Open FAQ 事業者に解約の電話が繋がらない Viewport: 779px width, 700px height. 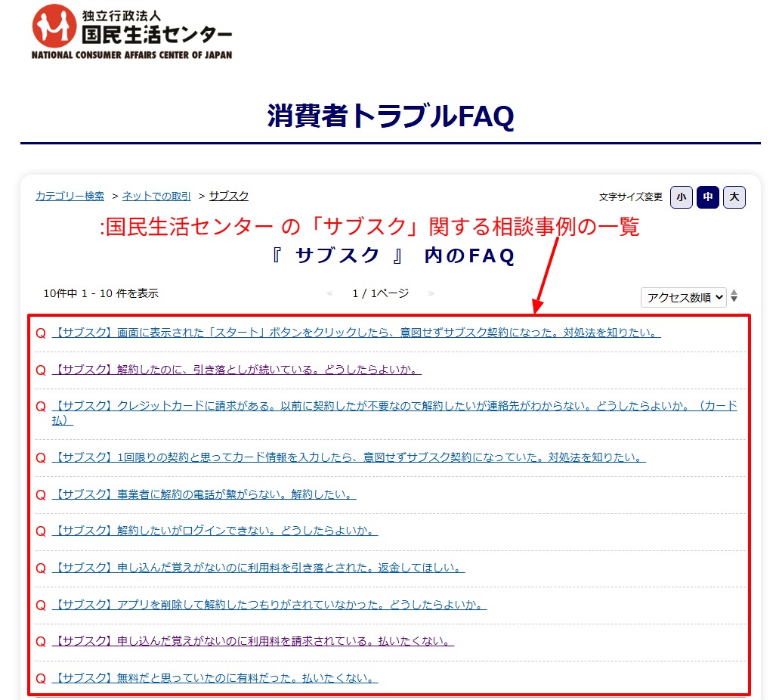point(204,494)
